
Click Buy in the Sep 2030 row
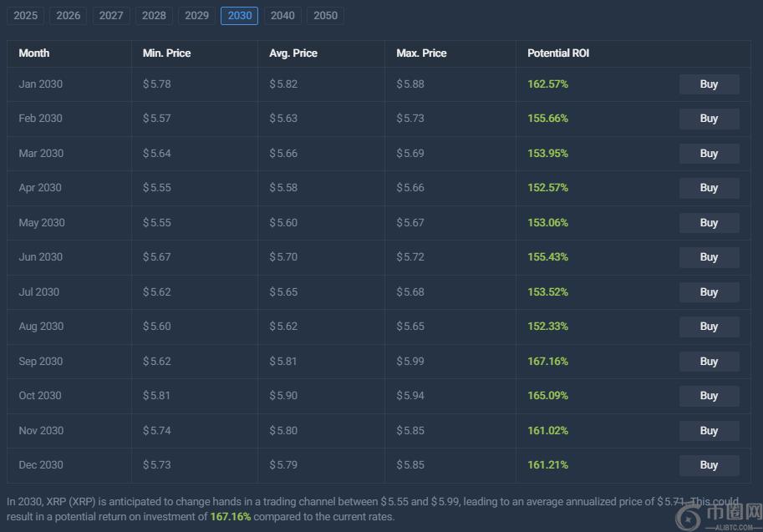[x=709, y=362]
